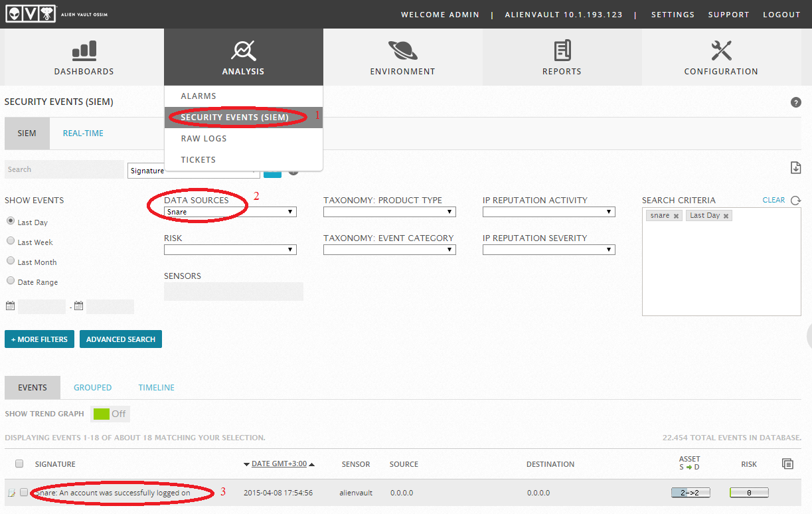Choose Security Events (SIEM) menu item
Screen dimensions: 812x514
[243, 118]
